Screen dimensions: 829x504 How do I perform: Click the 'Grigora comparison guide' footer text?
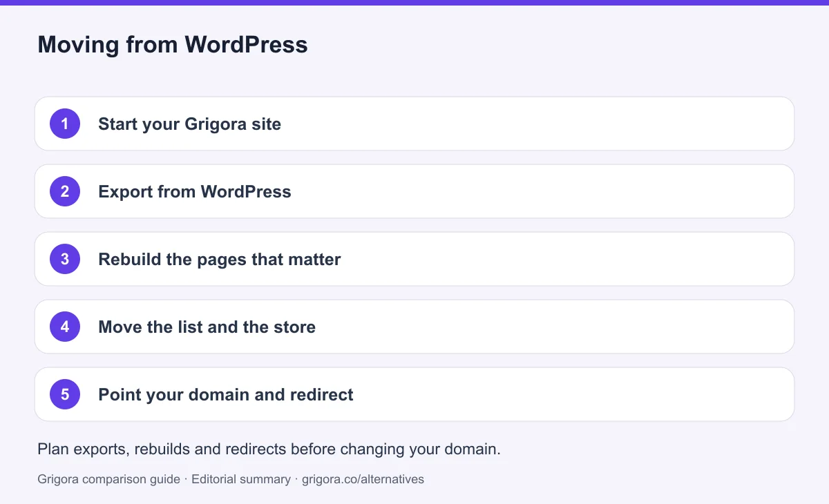108,478
